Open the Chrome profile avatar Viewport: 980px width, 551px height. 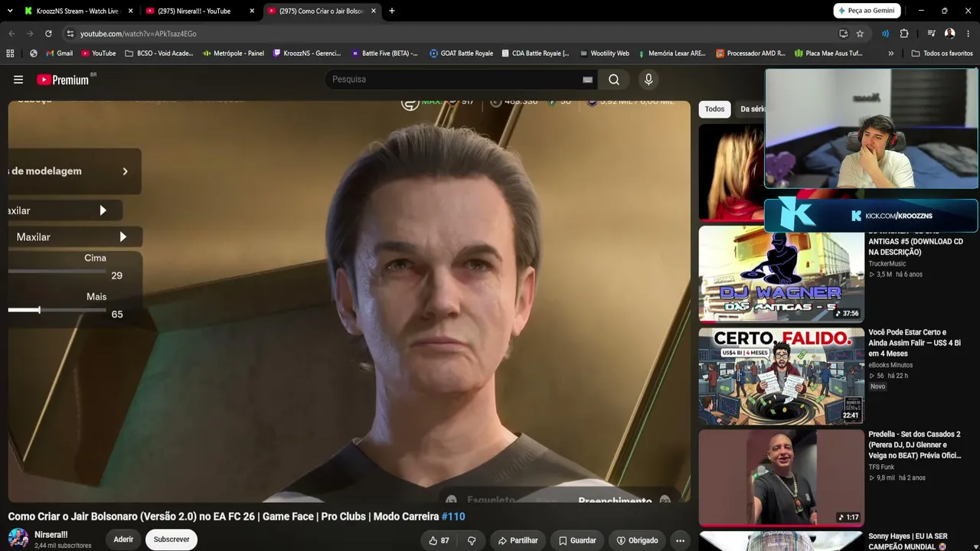pyautogui.click(x=949, y=34)
